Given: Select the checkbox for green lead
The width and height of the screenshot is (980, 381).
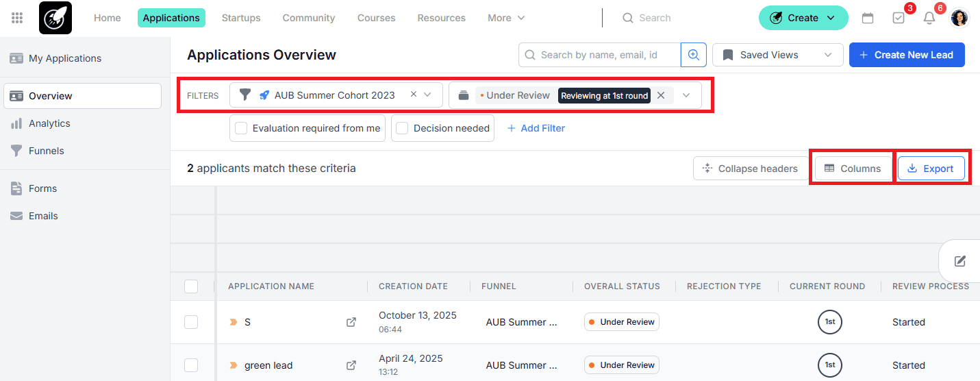Looking at the screenshot, I should coord(191,365).
